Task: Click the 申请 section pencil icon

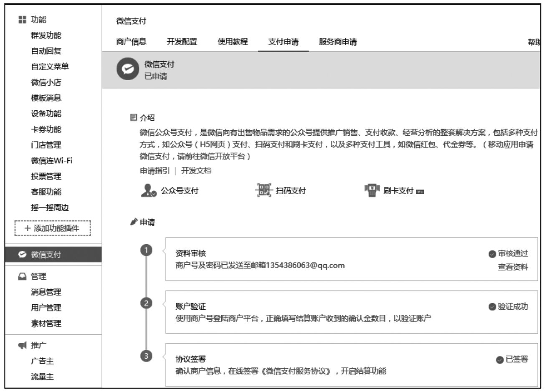Action: click(x=134, y=222)
